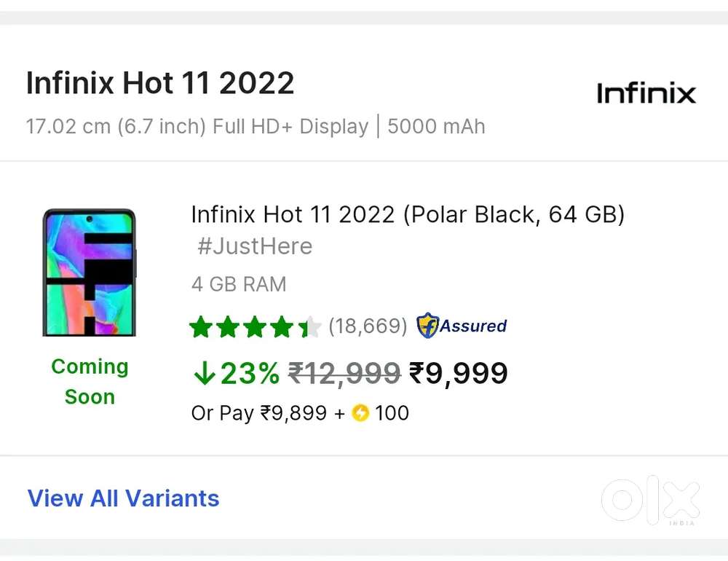Click the Infinix Hot 11 2022 heading
Screen dimensions: 728x561
160,83
